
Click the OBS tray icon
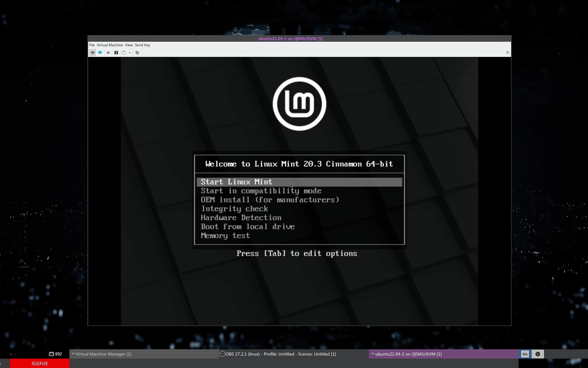pos(538,354)
